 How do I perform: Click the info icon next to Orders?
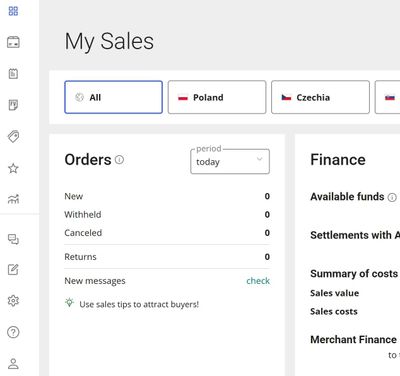point(119,160)
